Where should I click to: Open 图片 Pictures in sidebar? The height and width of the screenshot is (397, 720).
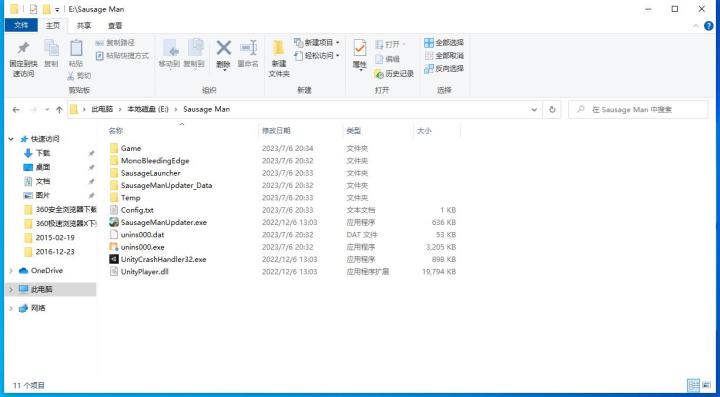[x=43, y=195]
